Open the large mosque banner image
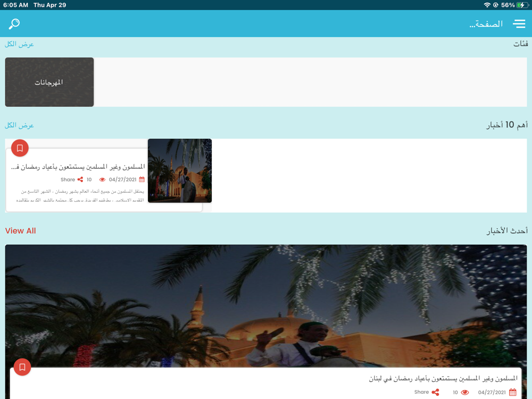 [266, 306]
